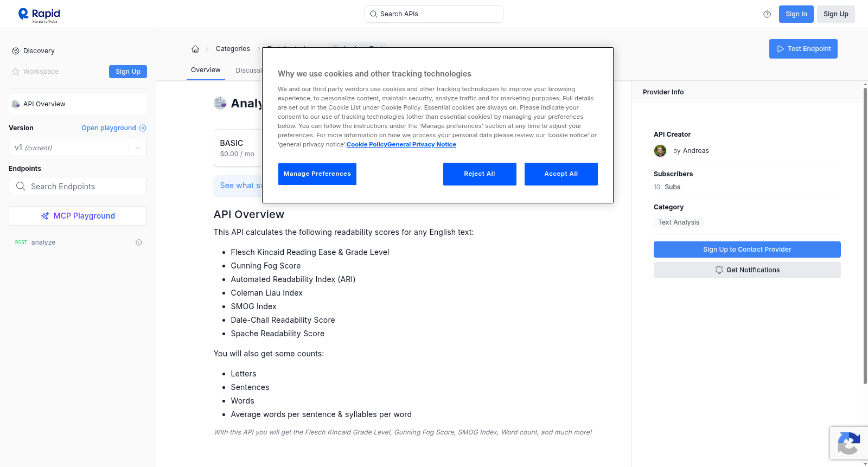The height and width of the screenshot is (467, 868).
Task: Click 'Dale-Chall Readability Score' list item
Action: pyautogui.click(x=283, y=320)
